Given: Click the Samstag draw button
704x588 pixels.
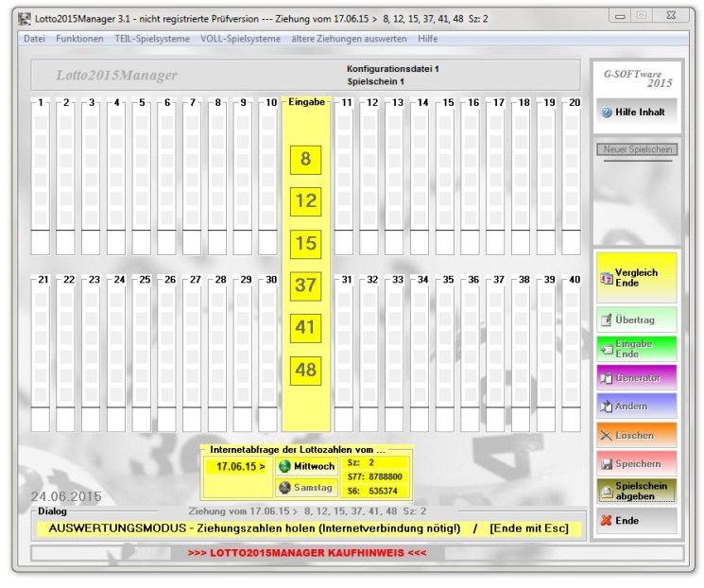Looking at the screenshot, I should click(x=306, y=488).
